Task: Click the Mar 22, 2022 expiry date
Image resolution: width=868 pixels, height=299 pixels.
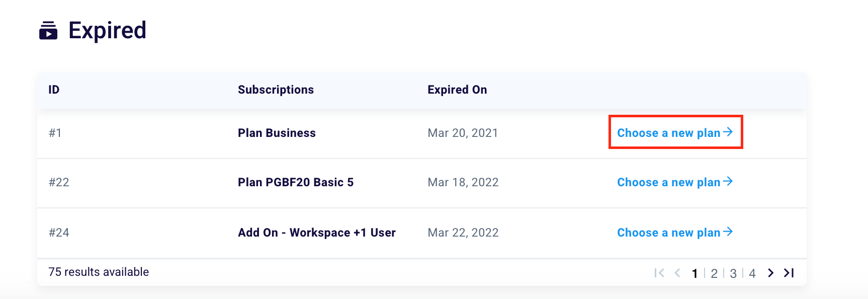Action: [463, 233]
